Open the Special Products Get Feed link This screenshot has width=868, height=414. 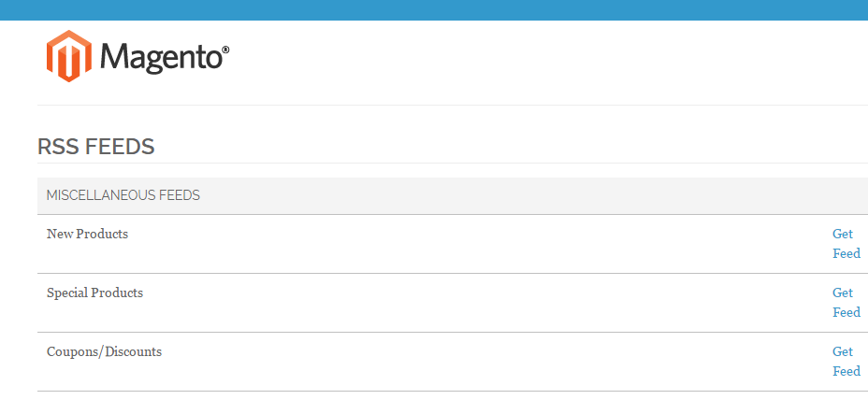point(846,303)
